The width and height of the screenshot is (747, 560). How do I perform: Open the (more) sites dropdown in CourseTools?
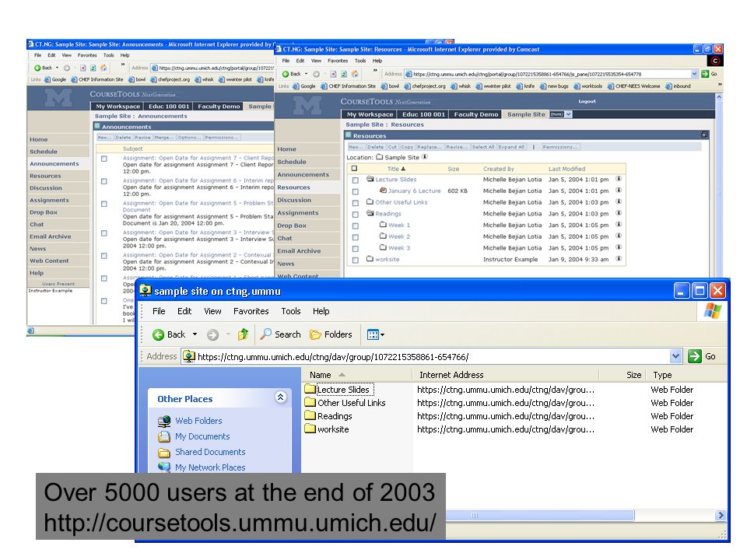568,114
